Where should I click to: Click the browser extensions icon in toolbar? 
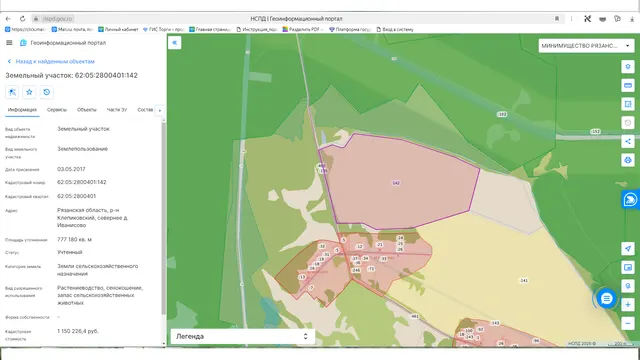pos(617,19)
